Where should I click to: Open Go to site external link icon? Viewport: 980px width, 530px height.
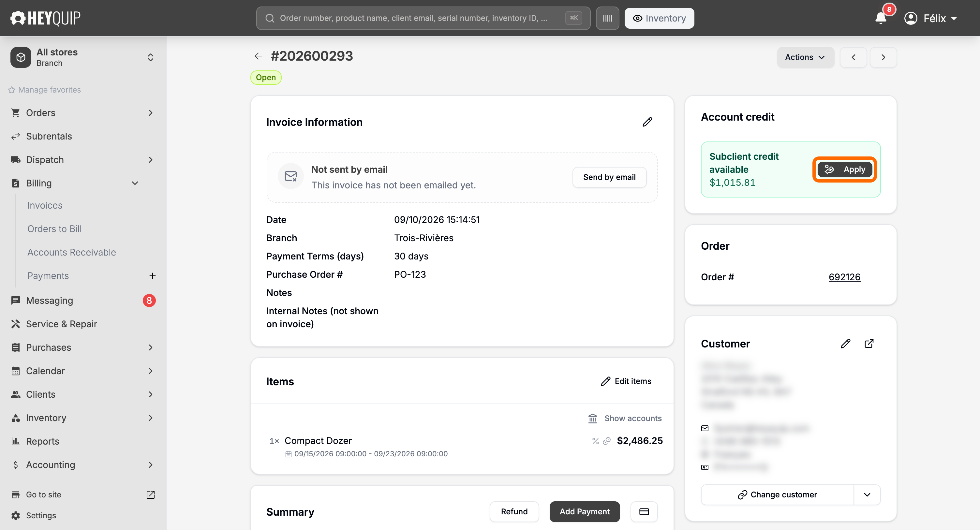tap(150, 494)
